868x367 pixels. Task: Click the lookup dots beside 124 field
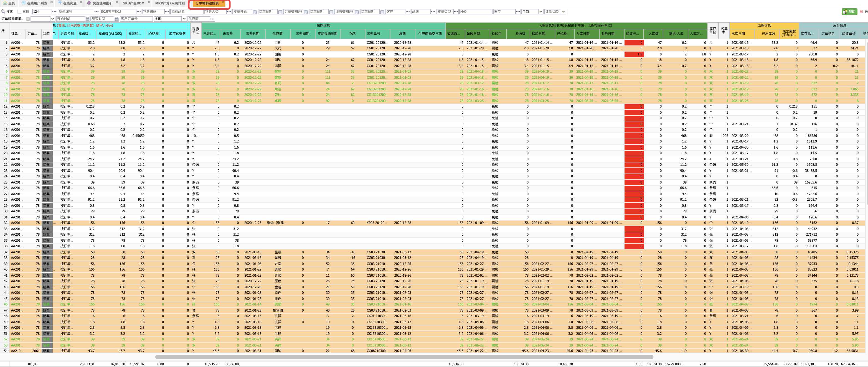pyautogui.click(x=54, y=11)
